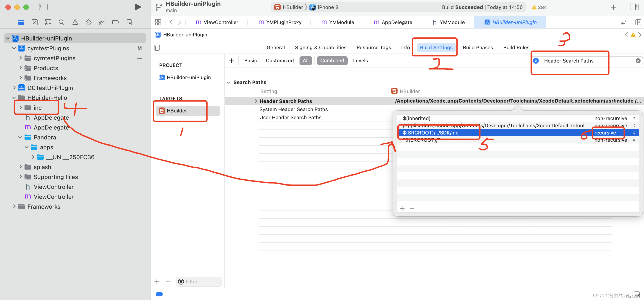Open the Issue navigator warning icon
The image size is (644, 300).
click(x=75, y=22)
